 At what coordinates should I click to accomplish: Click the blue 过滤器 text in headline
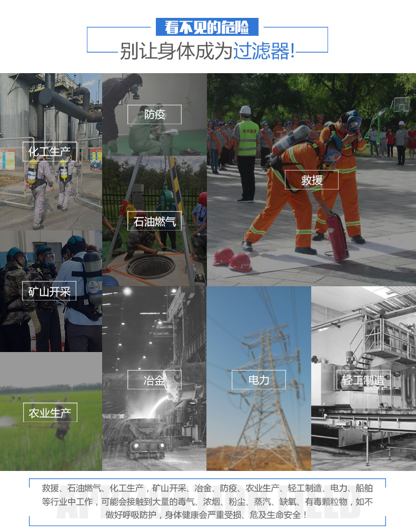click(x=264, y=52)
